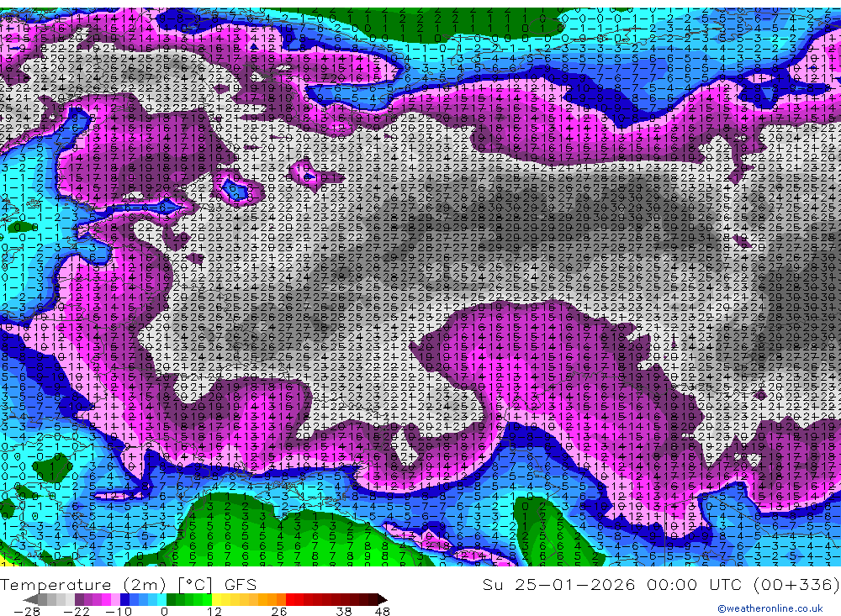Open the weatheronline.co.uk copyright link
The height and width of the screenshot is (616, 841).
(x=770, y=608)
